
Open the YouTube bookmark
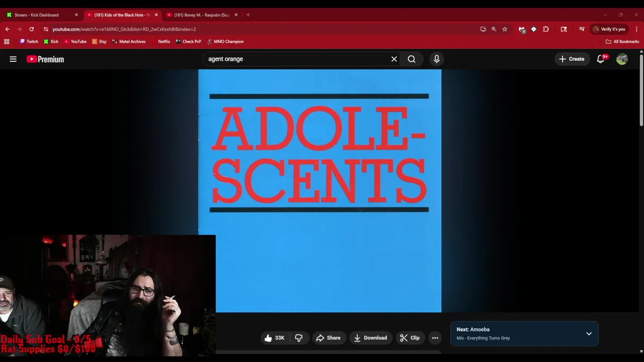pyautogui.click(x=75, y=42)
